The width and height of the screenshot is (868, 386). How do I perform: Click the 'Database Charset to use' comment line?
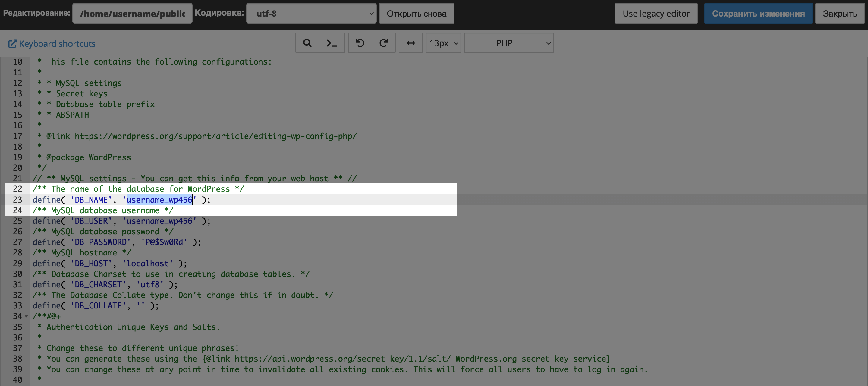(171, 274)
